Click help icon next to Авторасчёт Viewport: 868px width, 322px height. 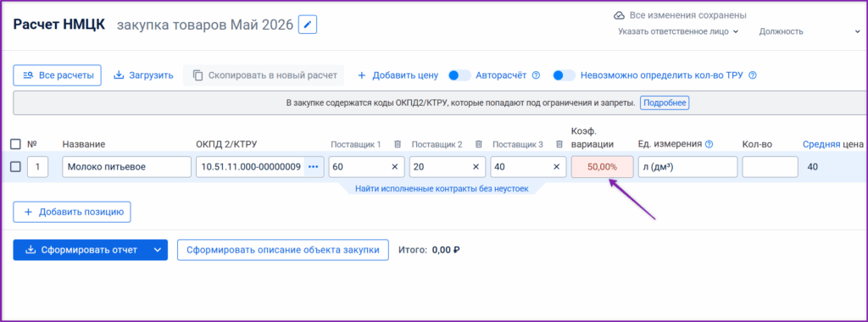click(536, 75)
